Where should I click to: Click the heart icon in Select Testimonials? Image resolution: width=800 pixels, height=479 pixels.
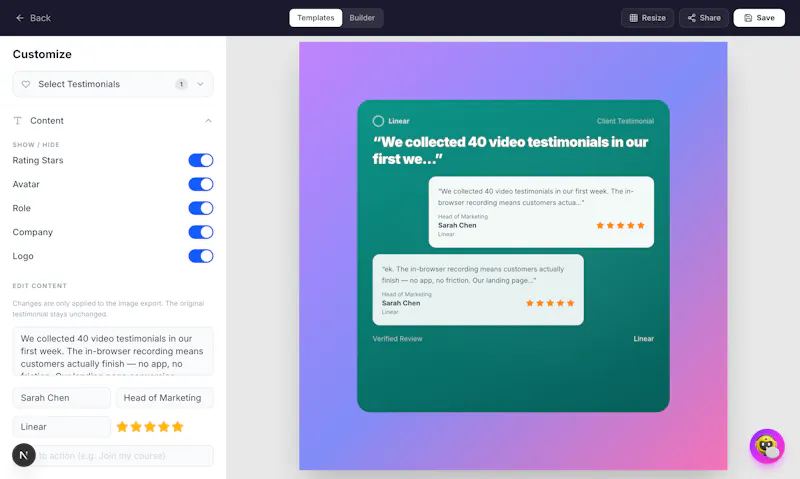point(26,84)
